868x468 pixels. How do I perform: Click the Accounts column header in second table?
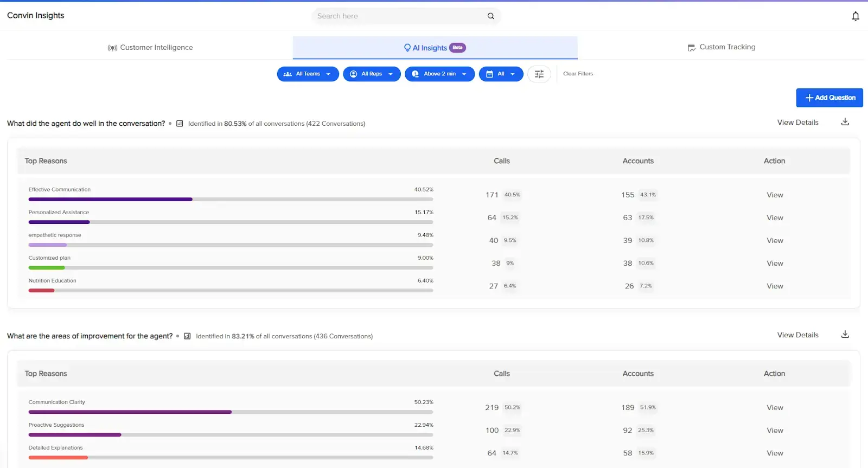click(x=638, y=374)
